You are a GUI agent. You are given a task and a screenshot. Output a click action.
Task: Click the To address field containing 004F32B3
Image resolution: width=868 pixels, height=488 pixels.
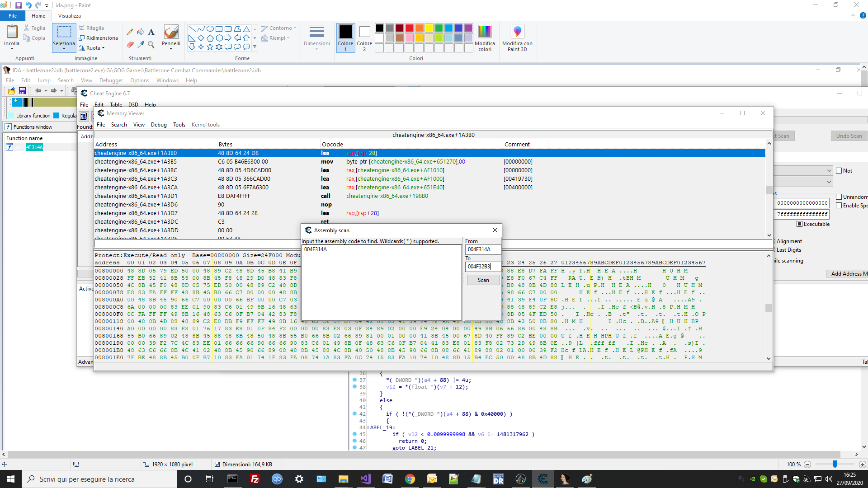483,267
